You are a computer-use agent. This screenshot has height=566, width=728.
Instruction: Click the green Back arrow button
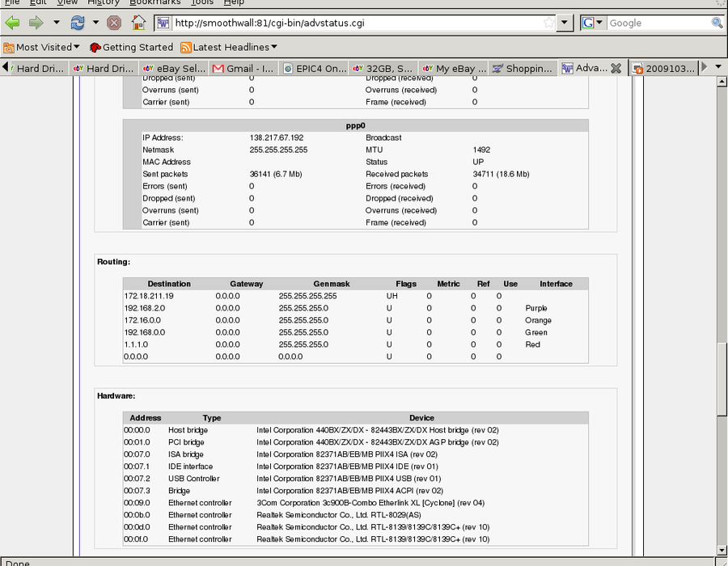tap(12, 23)
